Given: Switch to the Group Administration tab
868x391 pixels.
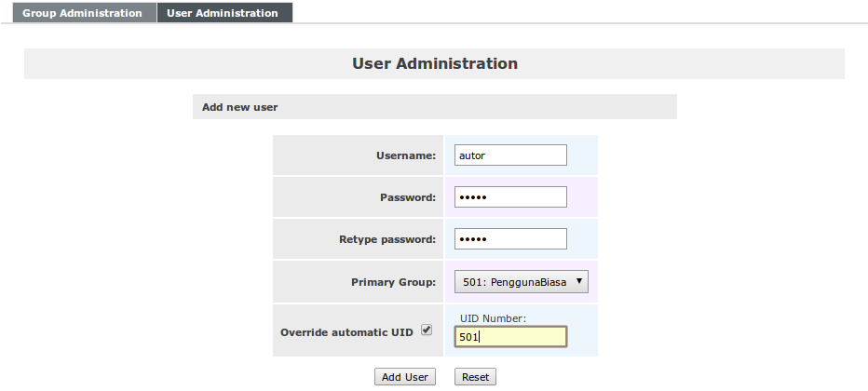Looking at the screenshot, I should pos(82,13).
